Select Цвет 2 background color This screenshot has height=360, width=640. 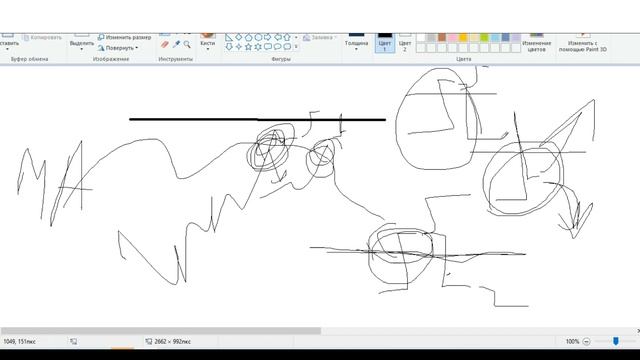pyautogui.click(x=405, y=43)
